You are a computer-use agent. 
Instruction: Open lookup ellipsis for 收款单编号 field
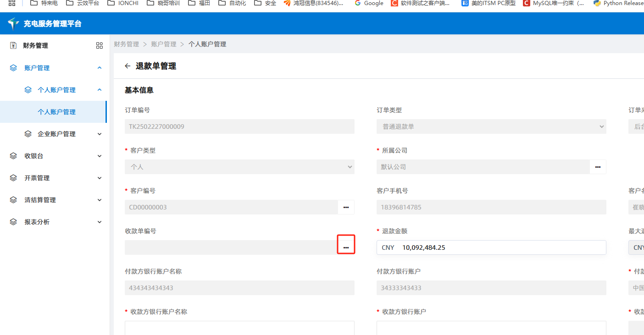pos(346,247)
